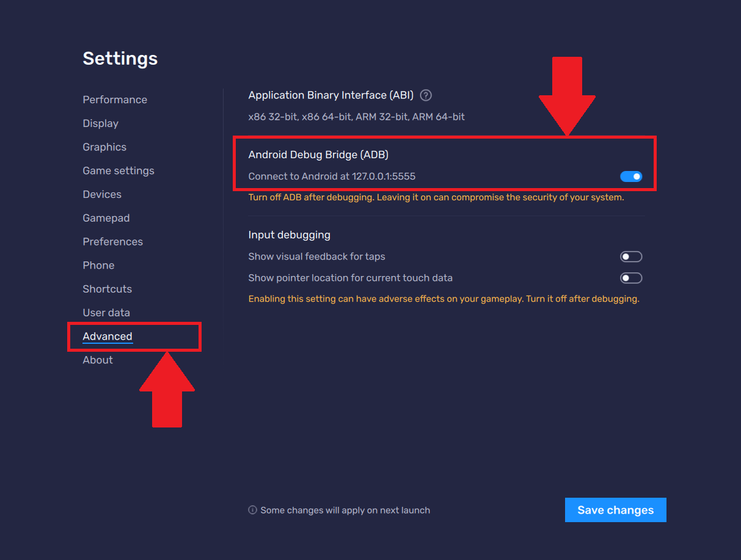This screenshot has height=560, width=741.
Task: Click 'Connect to Android at 127.0.0.1:5555' text
Action: 332,176
